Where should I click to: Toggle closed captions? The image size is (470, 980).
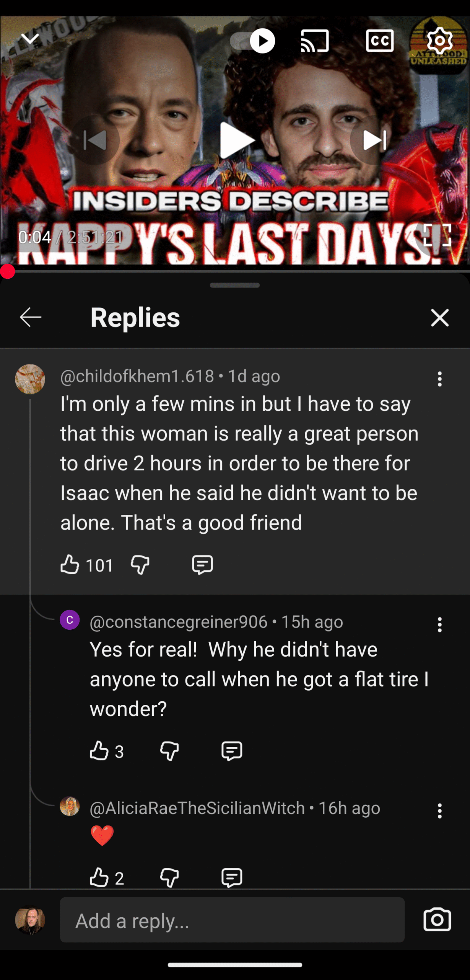[x=379, y=41]
